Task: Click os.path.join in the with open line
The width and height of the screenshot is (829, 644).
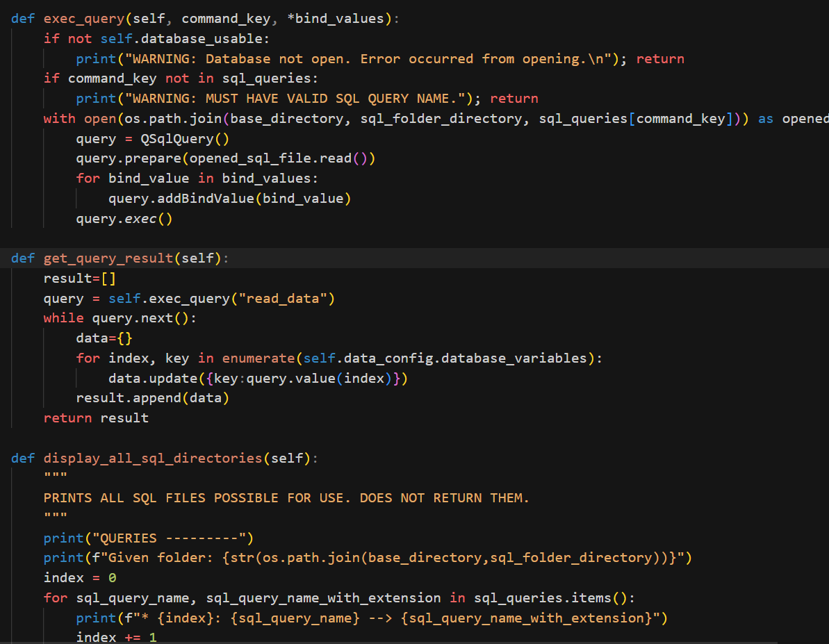Action: pyautogui.click(x=168, y=119)
